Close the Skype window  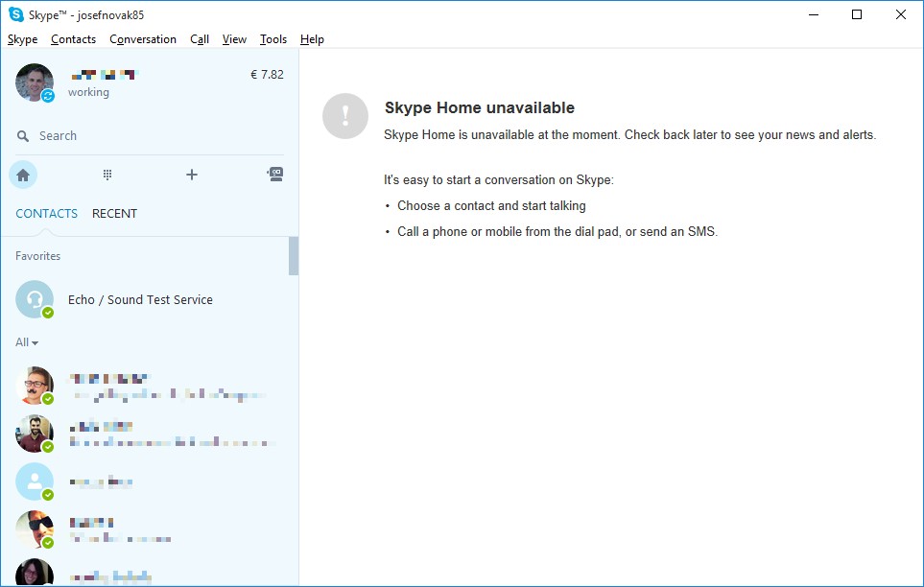coord(900,14)
